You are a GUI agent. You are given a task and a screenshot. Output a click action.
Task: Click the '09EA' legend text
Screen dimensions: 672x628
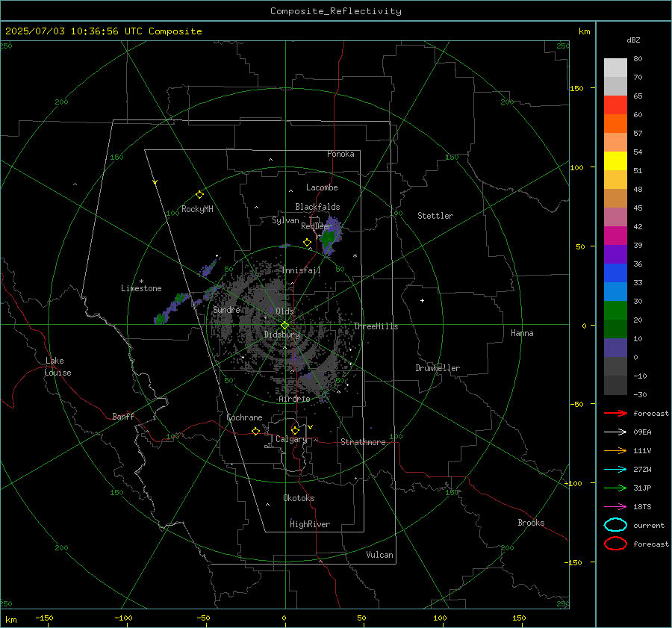pos(642,432)
